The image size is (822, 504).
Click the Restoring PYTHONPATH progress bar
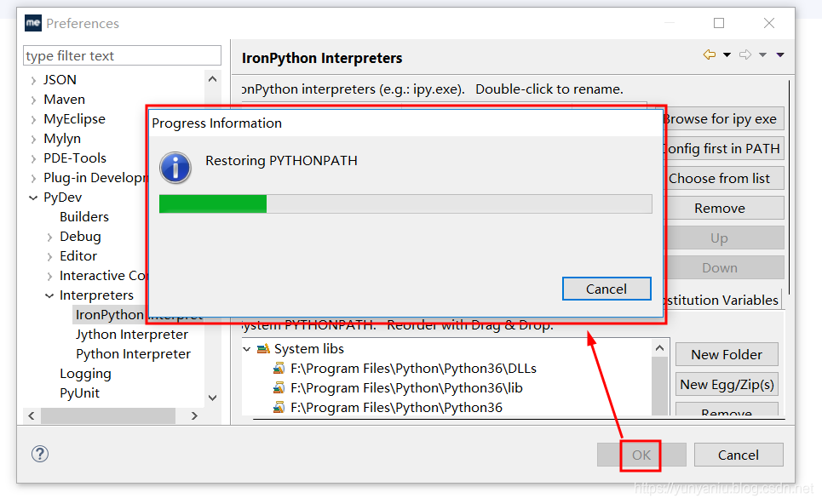405,203
